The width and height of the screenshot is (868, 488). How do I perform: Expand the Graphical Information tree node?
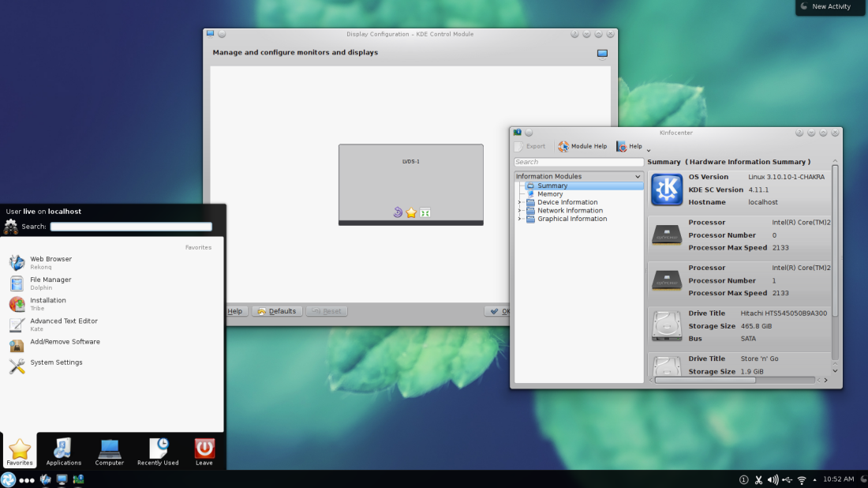click(x=519, y=219)
